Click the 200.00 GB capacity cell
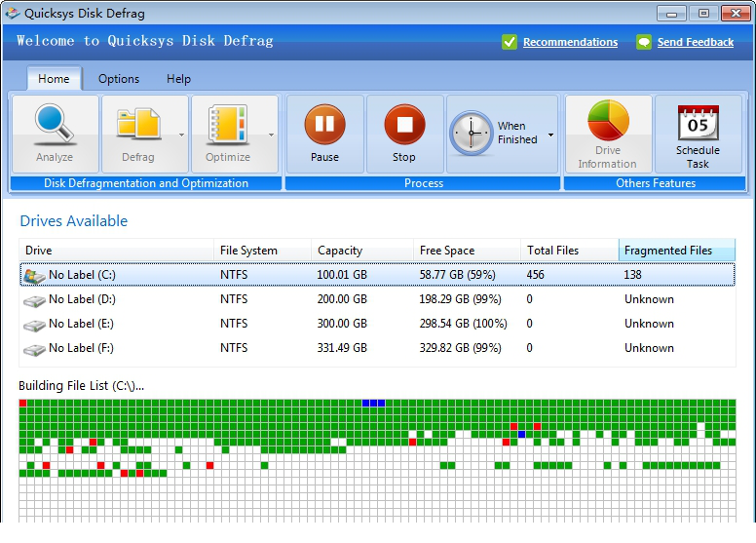The image size is (756, 543). [x=342, y=299]
